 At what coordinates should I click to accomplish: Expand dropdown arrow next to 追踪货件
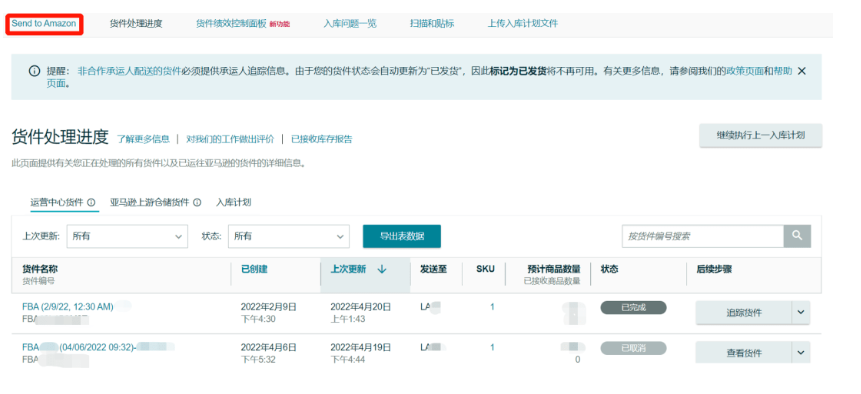coord(801,313)
